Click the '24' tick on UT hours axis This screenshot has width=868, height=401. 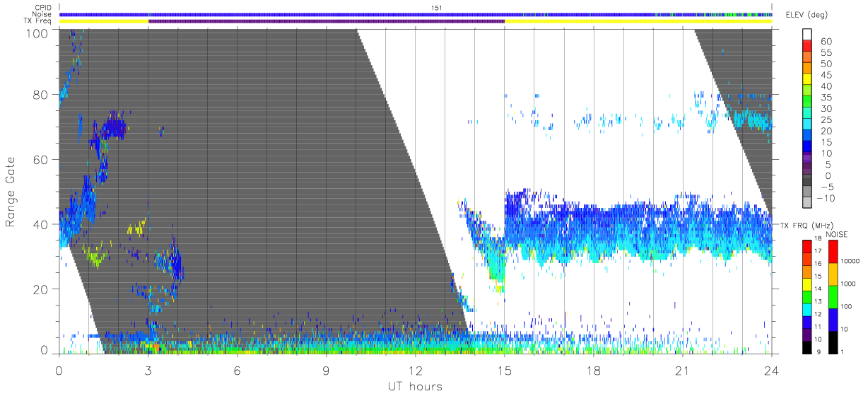point(771,370)
